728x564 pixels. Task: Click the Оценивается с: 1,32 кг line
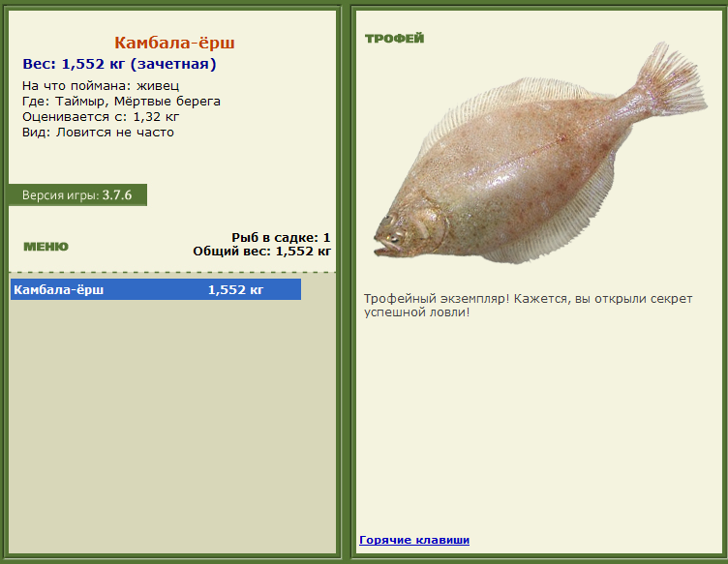pyautogui.click(x=101, y=116)
